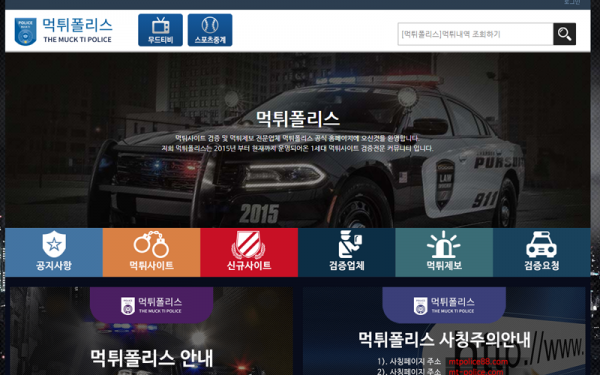Image resolution: width=600 pixels, height=375 pixels.
Task: Open the 스포츠중계 baseball icon button
Action: click(210, 30)
